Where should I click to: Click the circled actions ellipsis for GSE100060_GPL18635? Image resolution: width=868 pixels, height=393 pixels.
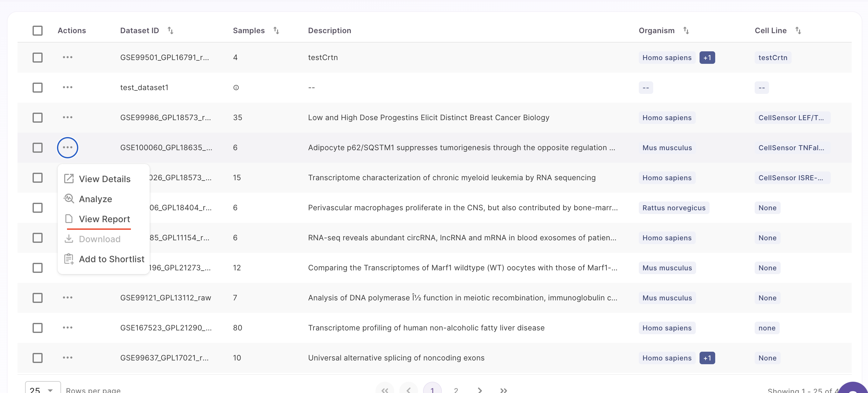(67, 147)
